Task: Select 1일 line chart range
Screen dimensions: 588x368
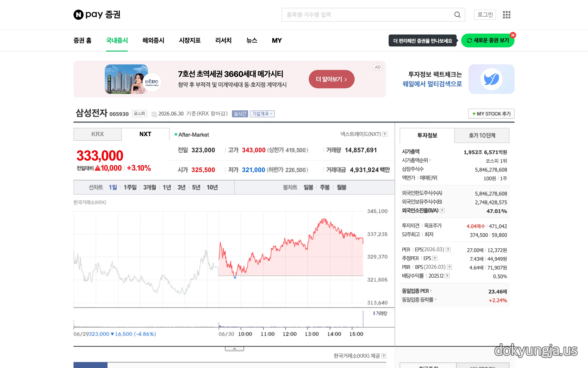Action: coord(113,187)
